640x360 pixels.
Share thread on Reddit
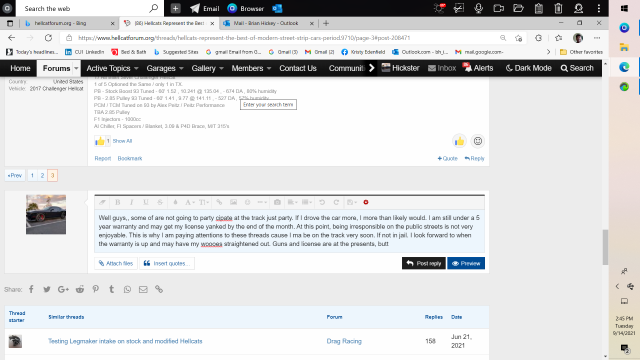[x=80, y=289]
